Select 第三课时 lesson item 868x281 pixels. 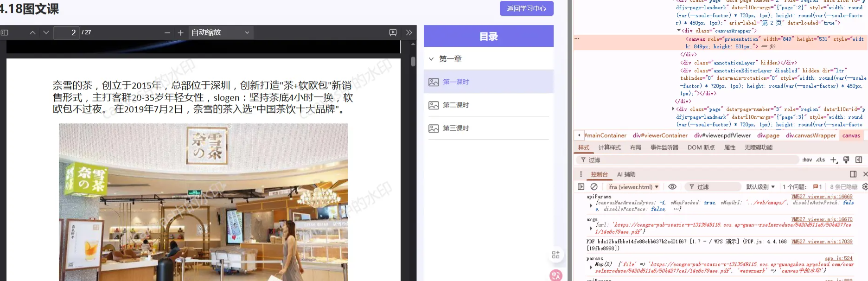(489, 128)
